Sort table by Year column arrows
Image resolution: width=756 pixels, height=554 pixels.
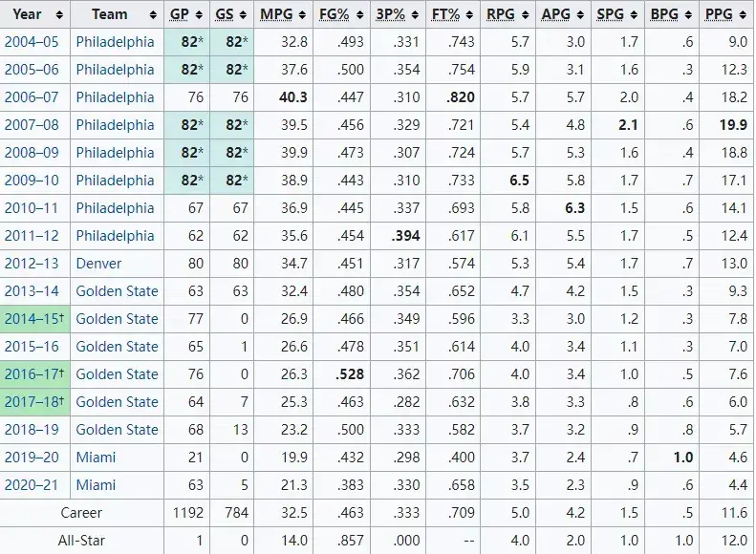coord(59,15)
